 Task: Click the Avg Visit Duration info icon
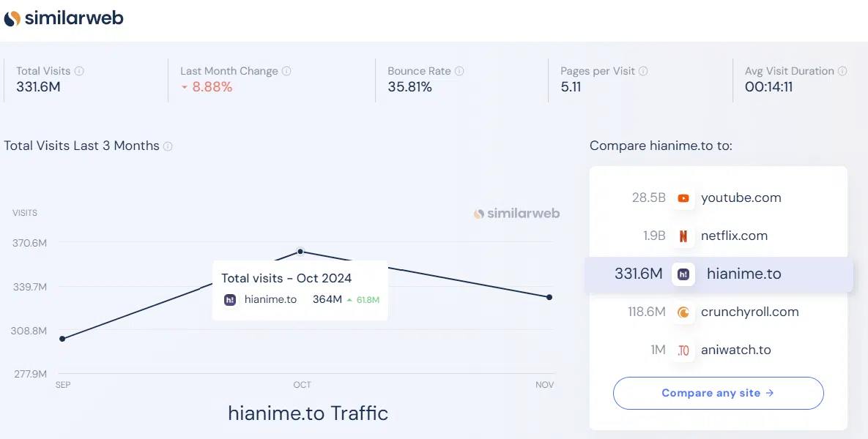click(842, 71)
